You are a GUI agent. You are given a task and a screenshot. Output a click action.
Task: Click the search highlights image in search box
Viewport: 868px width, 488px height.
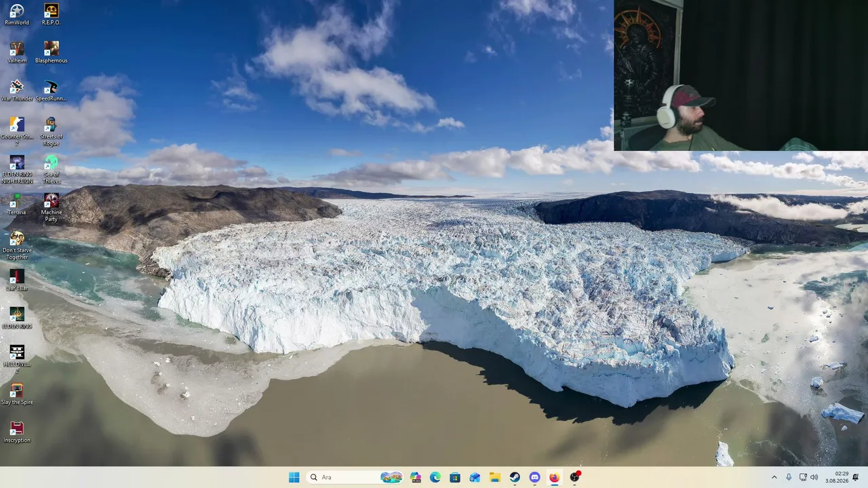click(x=391, y=477)
